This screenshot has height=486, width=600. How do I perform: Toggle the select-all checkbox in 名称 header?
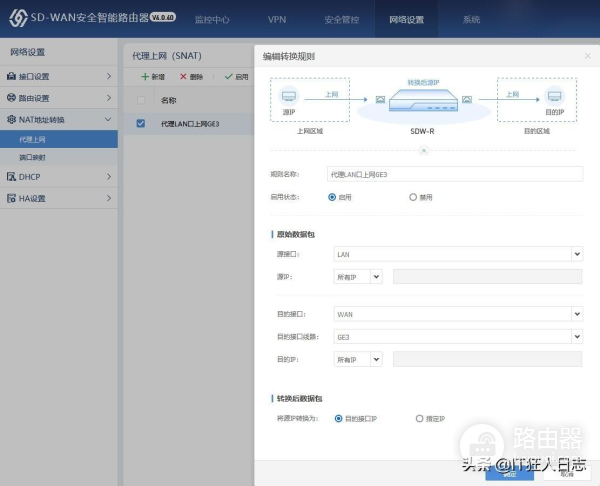141,100
